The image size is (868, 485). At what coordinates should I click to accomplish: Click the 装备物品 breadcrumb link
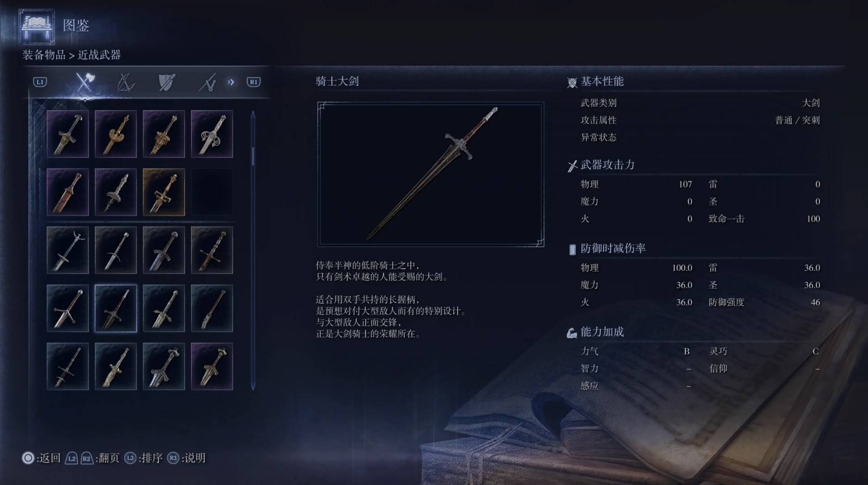[44, 55]
